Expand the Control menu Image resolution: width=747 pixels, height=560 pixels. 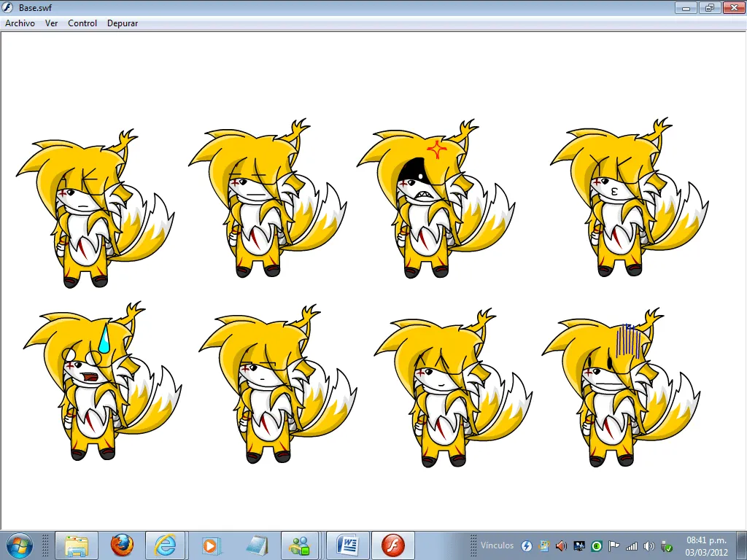[x=82, y=23]
